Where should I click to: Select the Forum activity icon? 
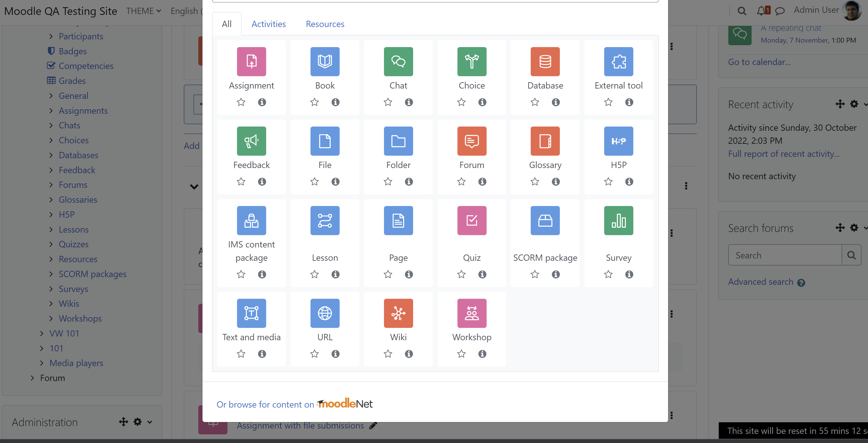click(472, 141)
